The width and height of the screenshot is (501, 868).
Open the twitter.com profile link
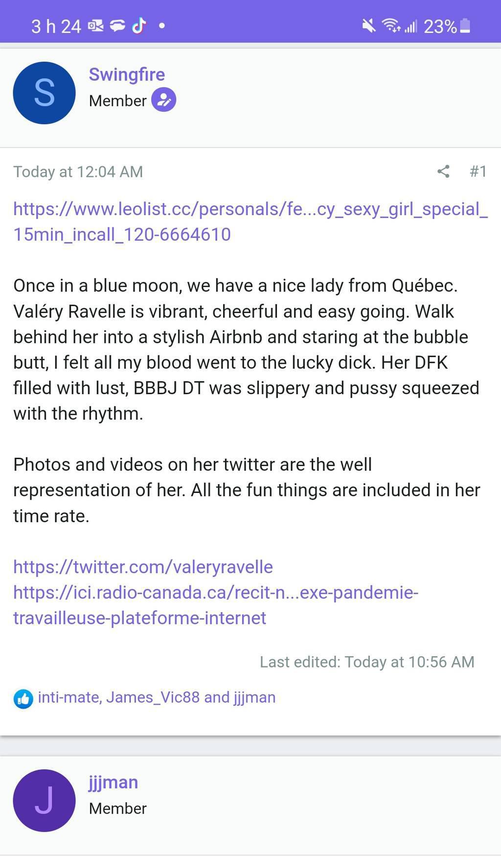coord(143,567)
